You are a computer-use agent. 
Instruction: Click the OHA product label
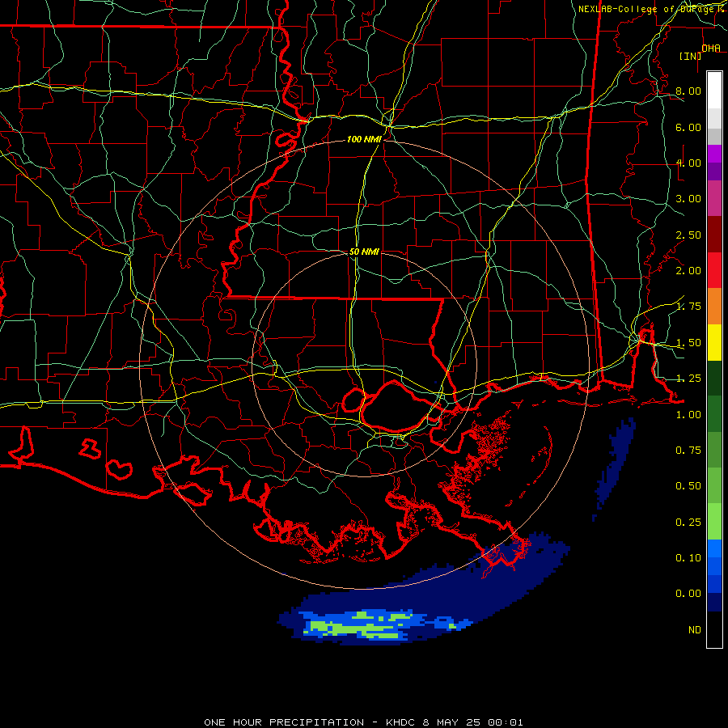click(x=711, y=49)
